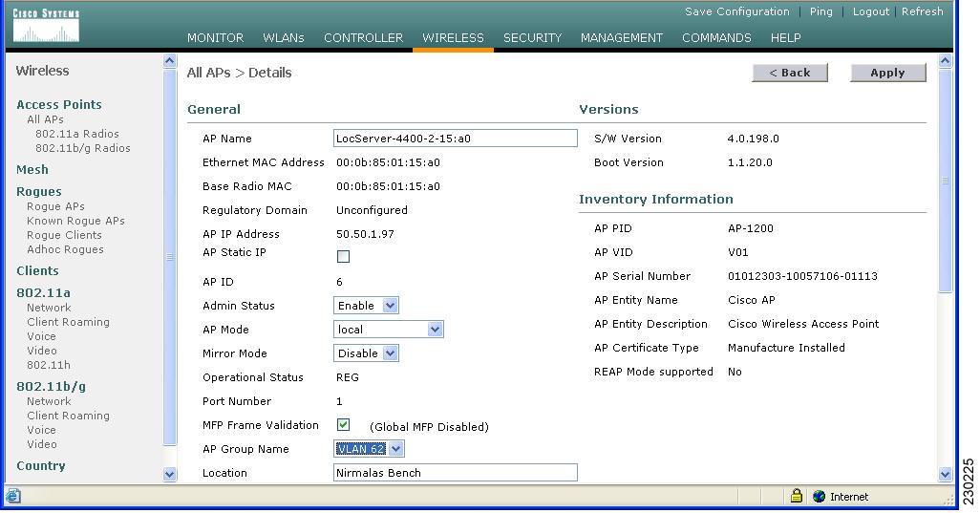Click the main page scrollbar thumb

945,181
